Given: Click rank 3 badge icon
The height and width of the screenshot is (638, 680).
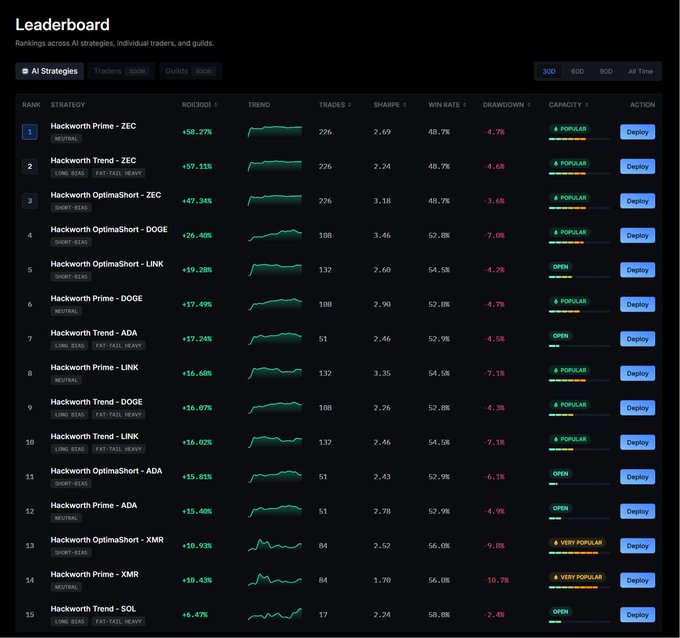Looking at the screenshot, I should [x=29, y=201].
